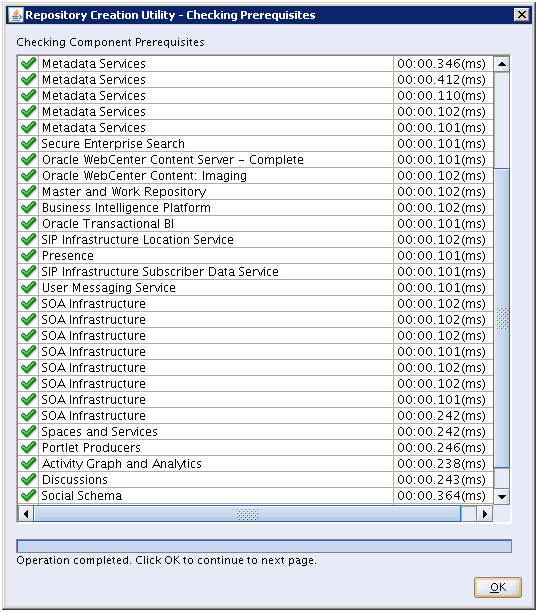Click green checkmark beside Secure Enterprise Search

29,144
